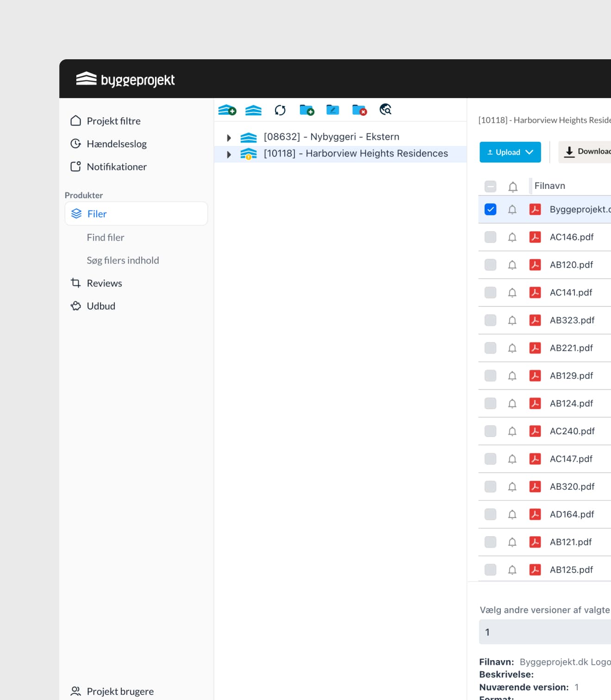Click the Download button
611x700 pixels.
[585, 152]
